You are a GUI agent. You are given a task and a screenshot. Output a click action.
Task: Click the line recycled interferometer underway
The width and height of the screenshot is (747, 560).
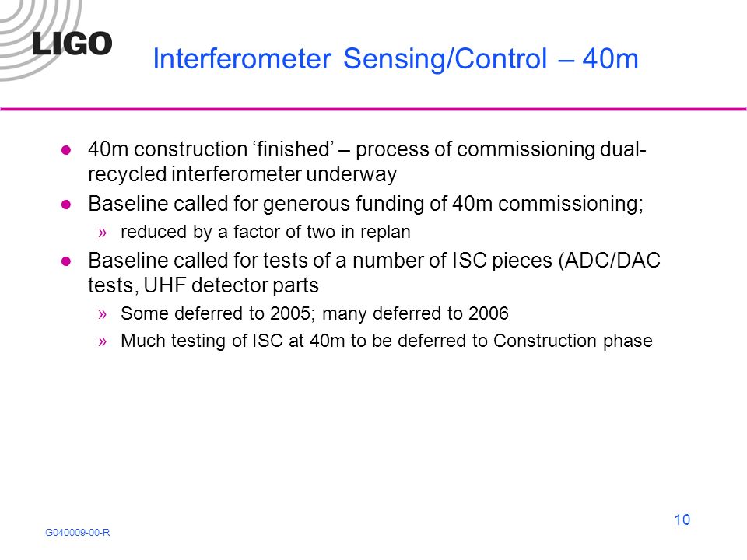242,174
